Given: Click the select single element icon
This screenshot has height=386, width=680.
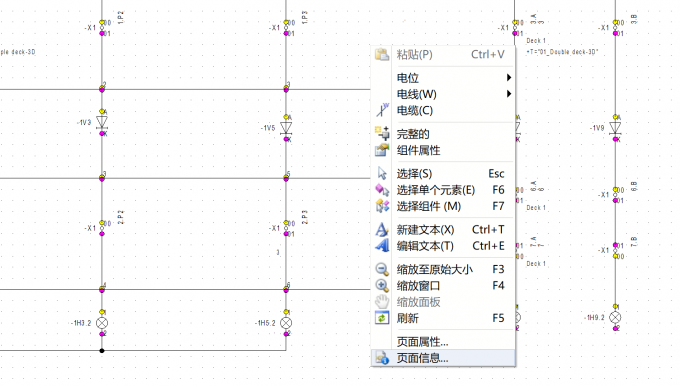Looking at the screenshot, I should [382, 190].
